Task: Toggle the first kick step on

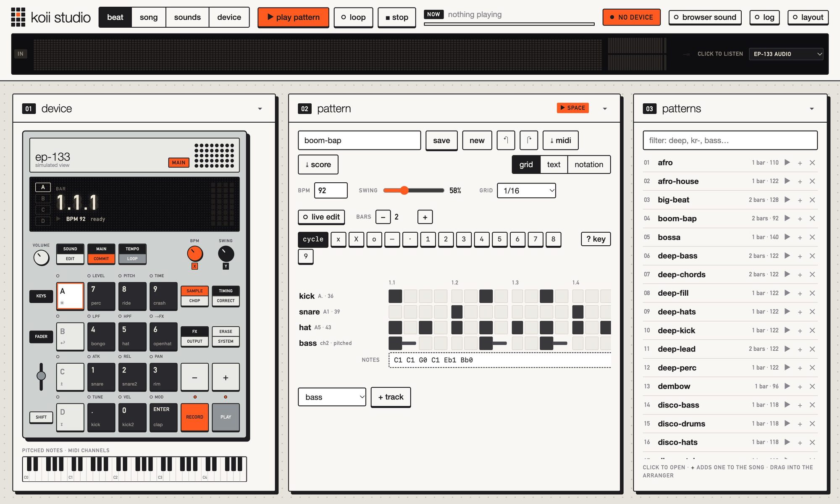Action: [395, 296]
